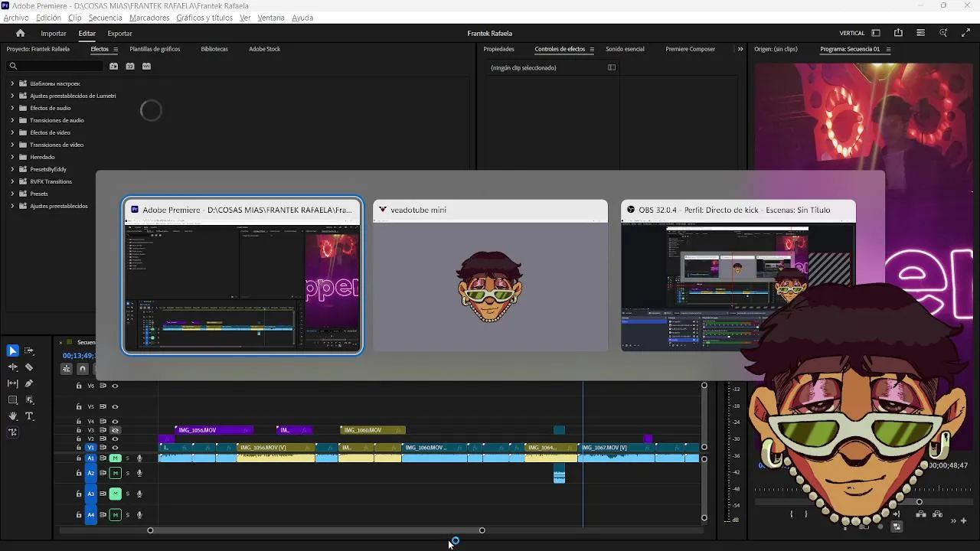Open Programa: Secuencia 01 panel menu
The width and height of the screenshot is (980, 551).
click(888, 49)
